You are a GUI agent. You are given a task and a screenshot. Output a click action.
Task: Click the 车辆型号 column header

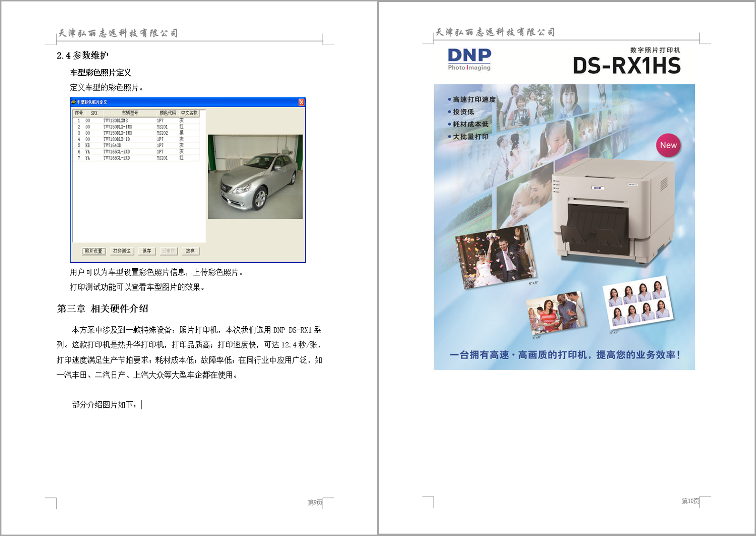coord(130,113)
